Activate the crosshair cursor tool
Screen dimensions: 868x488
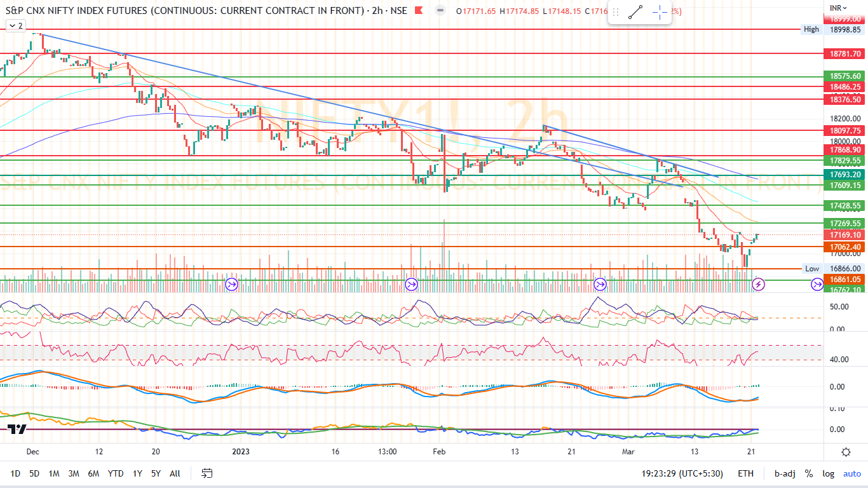coord(660,13)
